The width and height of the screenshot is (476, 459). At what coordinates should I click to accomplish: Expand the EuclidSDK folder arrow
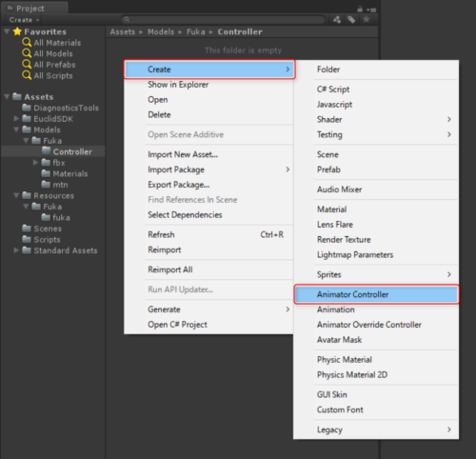pyautogui.click(x=16, y=118)
